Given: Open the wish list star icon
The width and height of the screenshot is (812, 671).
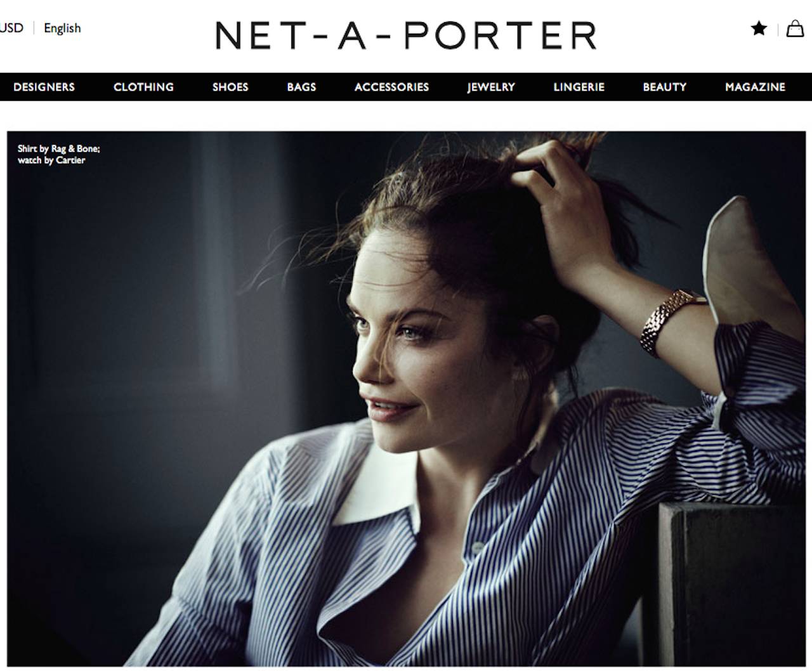Looking at the screenshot, I should 759,28.
